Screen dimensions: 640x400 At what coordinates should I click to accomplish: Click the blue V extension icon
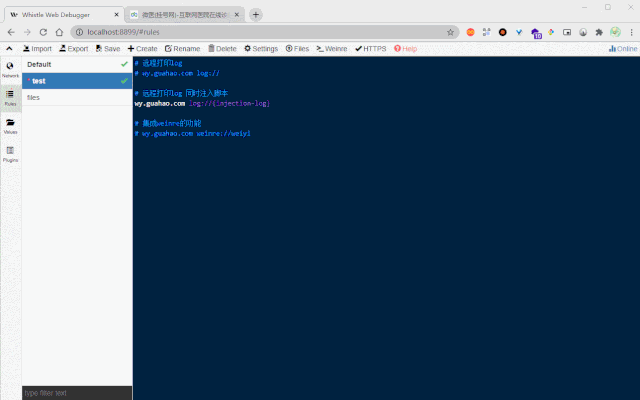click(519, 32)
